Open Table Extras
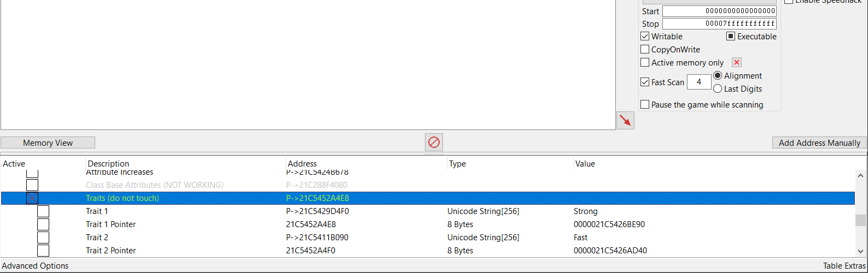 click(x=844, y=266)
